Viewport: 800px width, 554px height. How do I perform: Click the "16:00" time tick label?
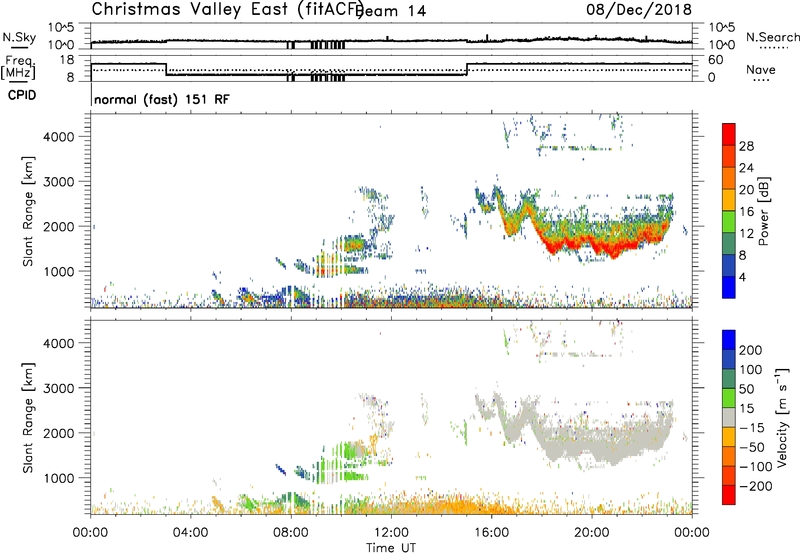pyautogui.click(x=491, y=533)
